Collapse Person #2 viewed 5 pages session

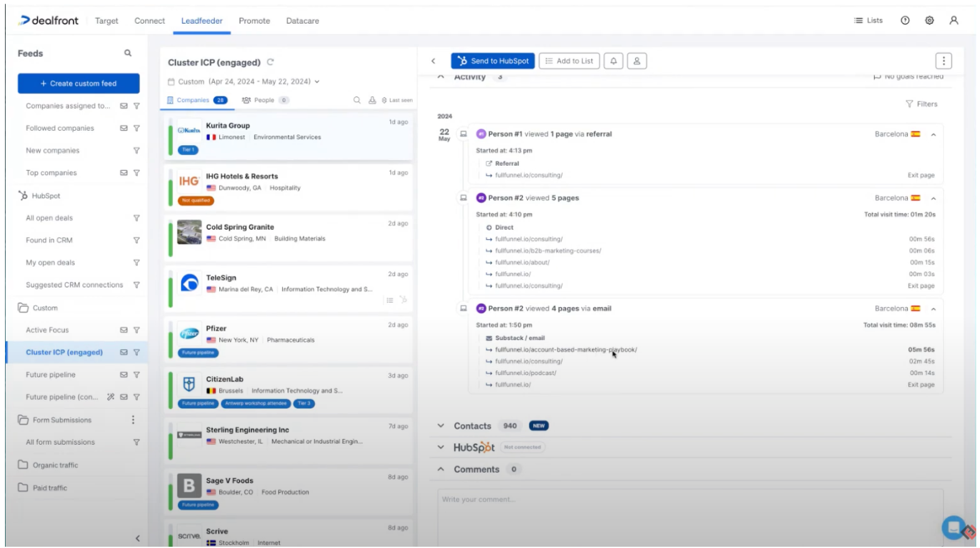933,199
